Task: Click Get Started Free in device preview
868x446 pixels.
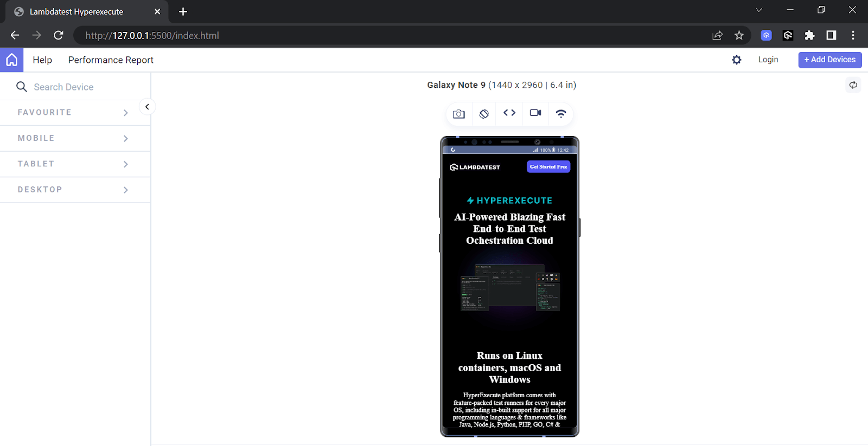Action: point(548,166)
